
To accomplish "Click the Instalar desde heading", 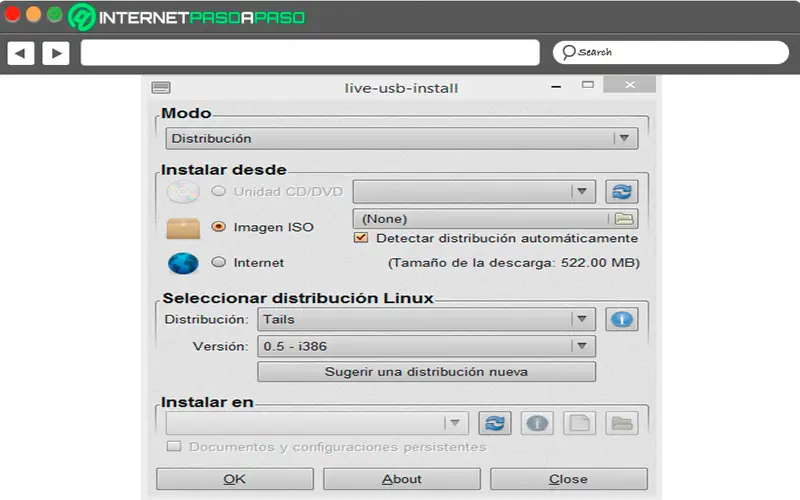I will click(223, 169).
